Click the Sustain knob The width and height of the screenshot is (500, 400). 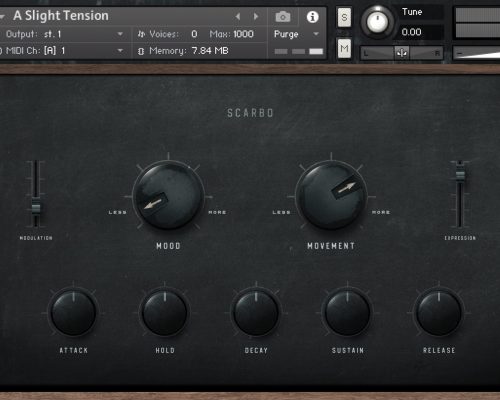[x=348, y=313]
